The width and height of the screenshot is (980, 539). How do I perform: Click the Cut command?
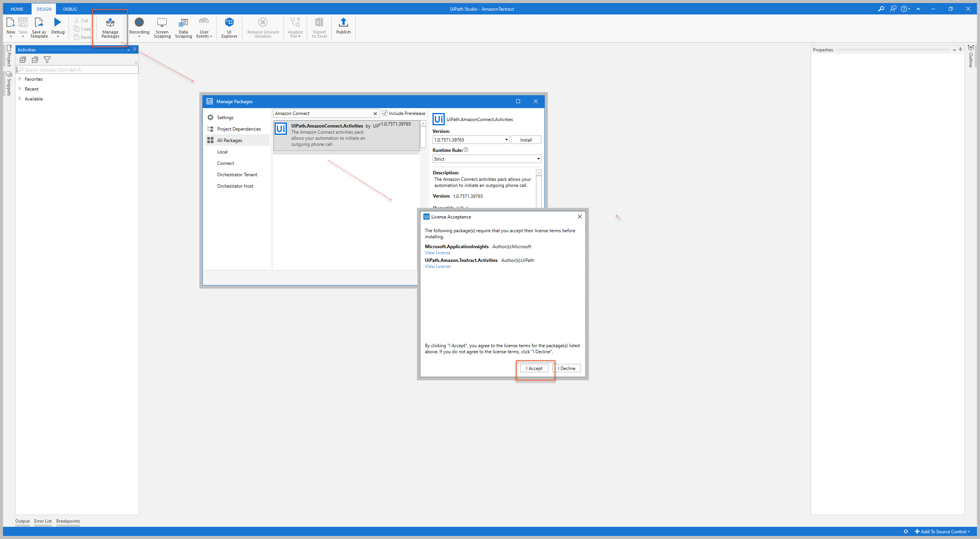point(81,21)
